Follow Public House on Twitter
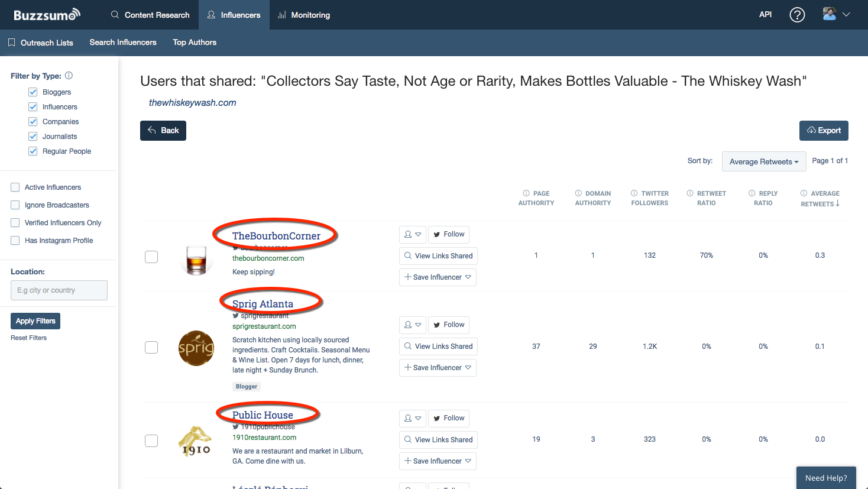 [x=449, y=419]
